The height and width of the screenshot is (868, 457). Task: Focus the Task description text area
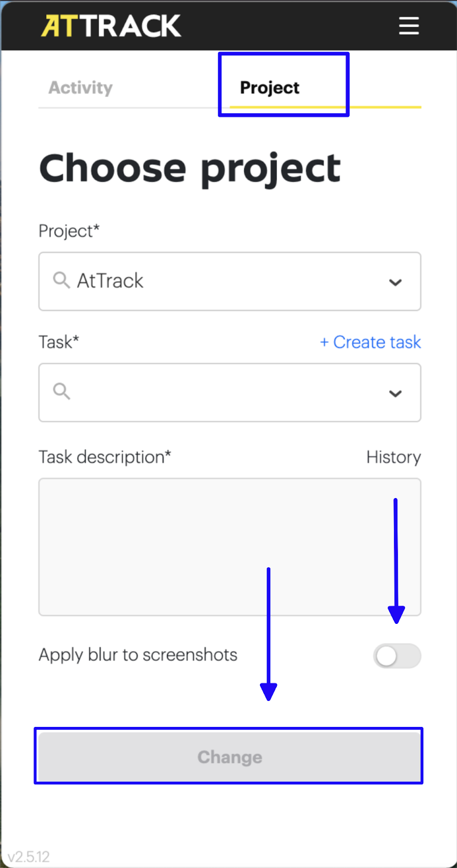230,547
